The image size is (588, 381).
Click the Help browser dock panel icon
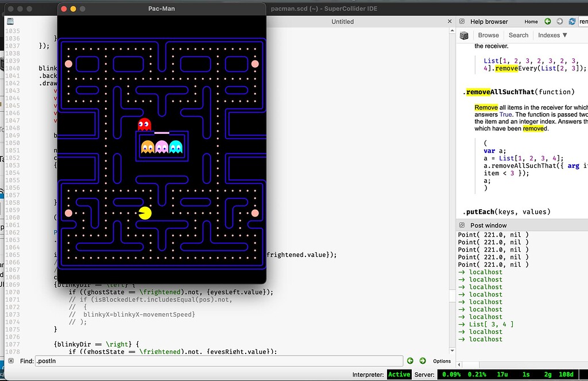(x=462, y=22)
